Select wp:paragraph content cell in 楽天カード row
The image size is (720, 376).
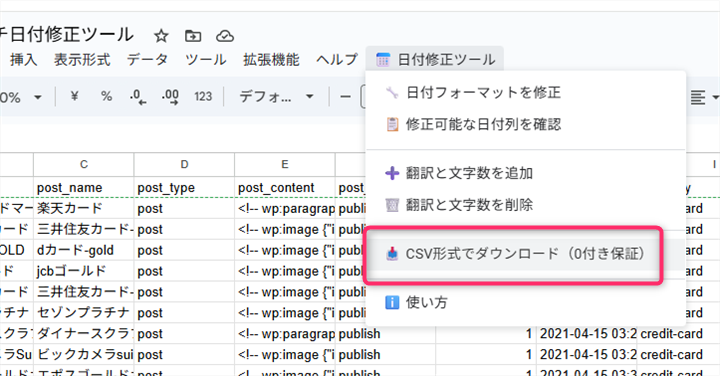click(285, 208)
